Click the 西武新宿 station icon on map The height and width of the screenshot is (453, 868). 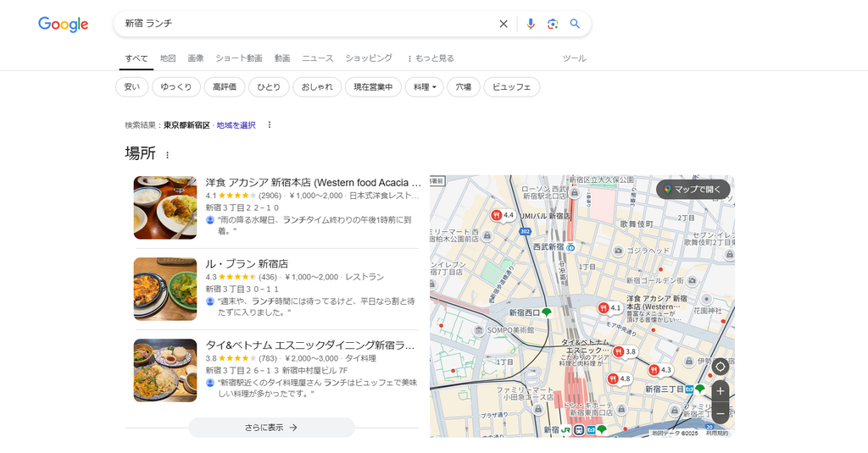(x=570, y=247)
